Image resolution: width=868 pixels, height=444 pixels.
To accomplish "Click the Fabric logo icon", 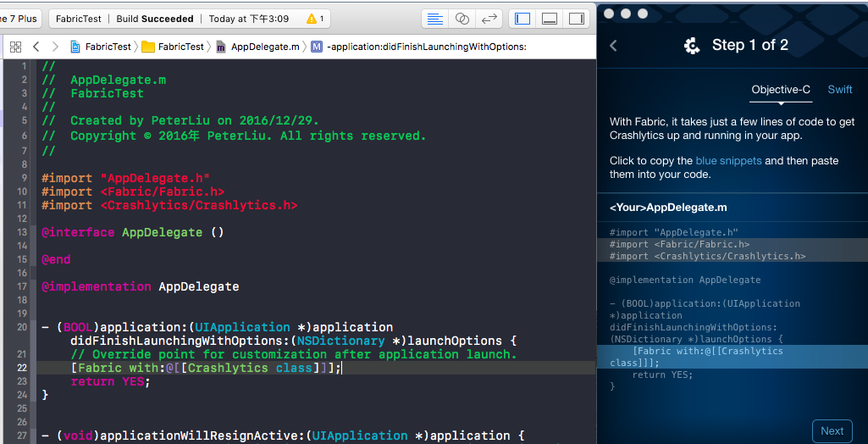I will click(x=692, y=46).
